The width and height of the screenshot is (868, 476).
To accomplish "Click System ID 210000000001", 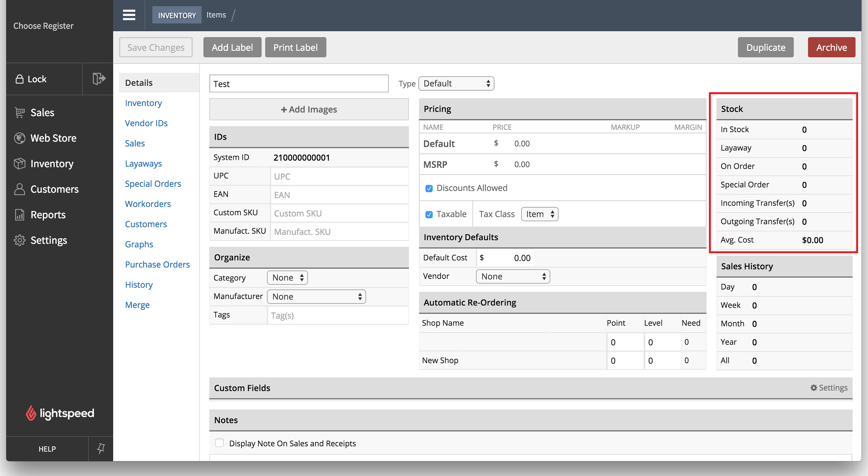I will [x=302, y=157].
